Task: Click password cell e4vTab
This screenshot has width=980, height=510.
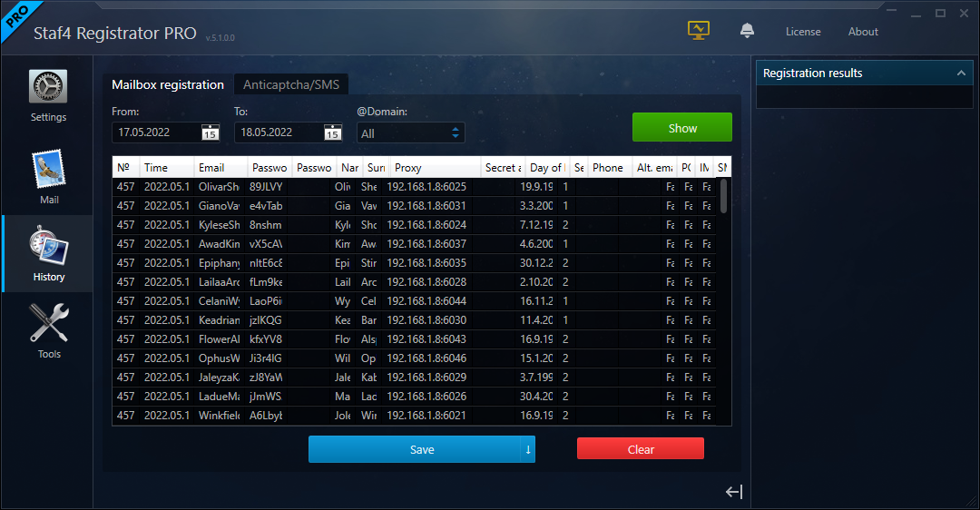Action: tap(266, 206)
